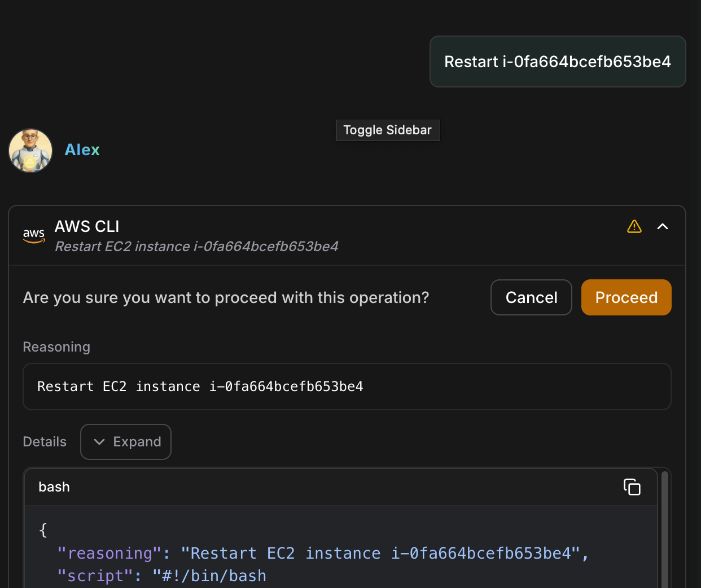Click the confirmation question text

[x=226, y=297]
